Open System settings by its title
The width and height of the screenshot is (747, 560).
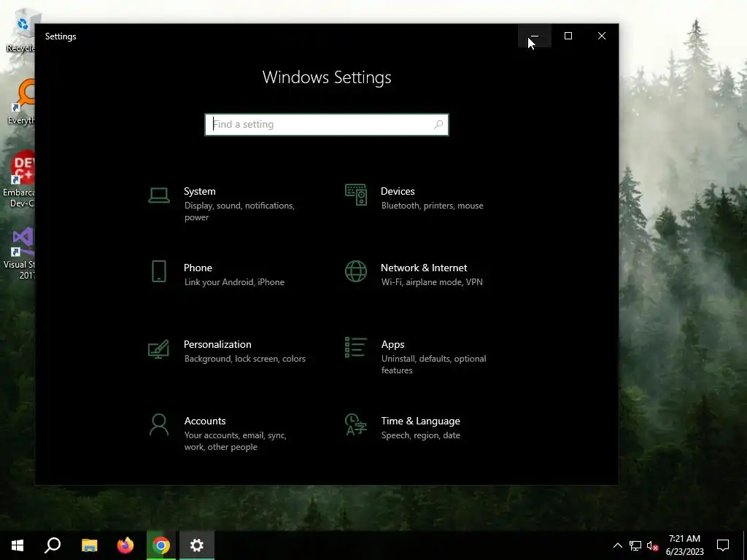[200, 191]
